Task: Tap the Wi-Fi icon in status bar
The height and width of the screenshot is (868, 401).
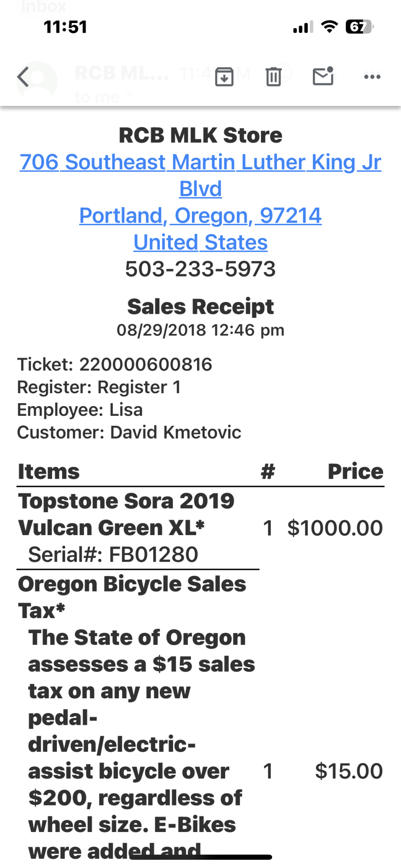Action: point(331,26)
